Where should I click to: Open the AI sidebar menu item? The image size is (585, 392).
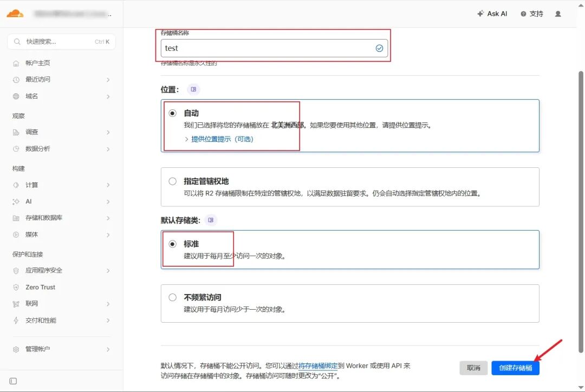[62, 201]
